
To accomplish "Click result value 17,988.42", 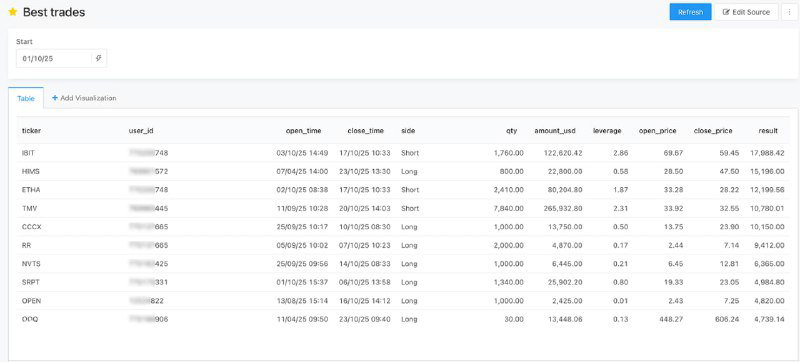I will pos(767,152).
